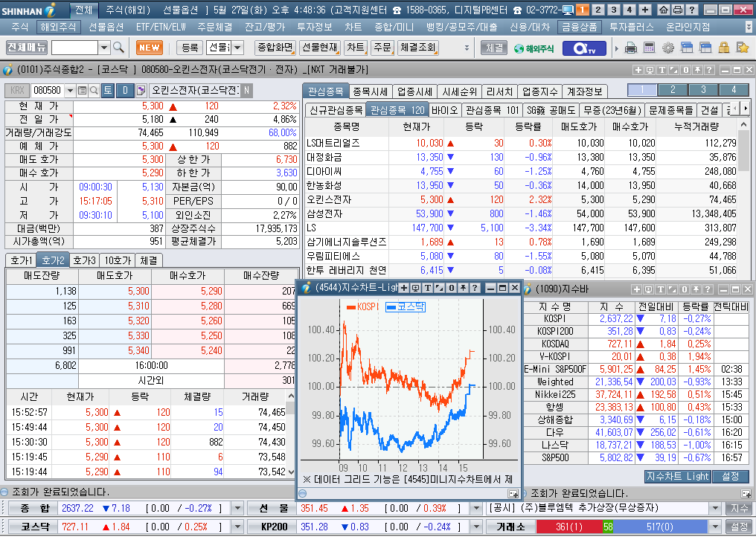
Task: Select the 바이오 watchlist tab
Action: (444, 110)
